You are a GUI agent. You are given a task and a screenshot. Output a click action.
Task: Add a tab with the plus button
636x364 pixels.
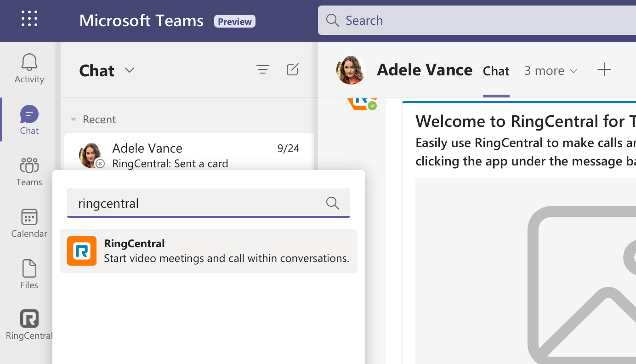tap(604, 70)
